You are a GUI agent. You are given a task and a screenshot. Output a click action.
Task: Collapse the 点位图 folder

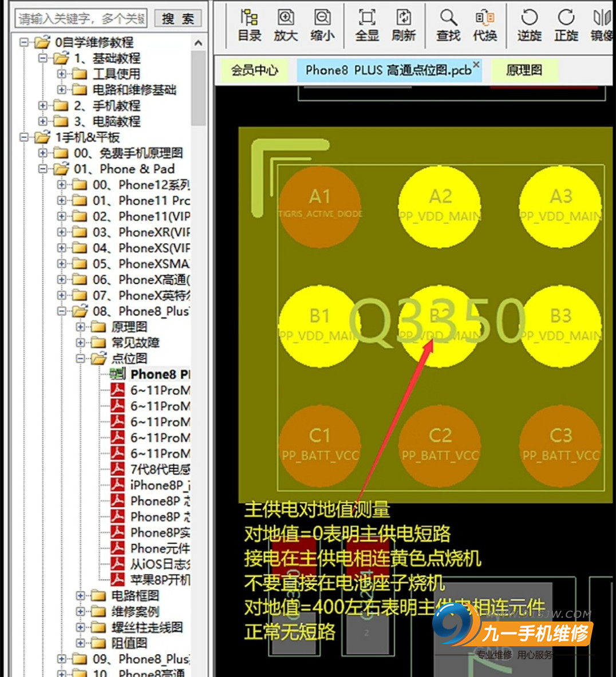tap(80, 358)
